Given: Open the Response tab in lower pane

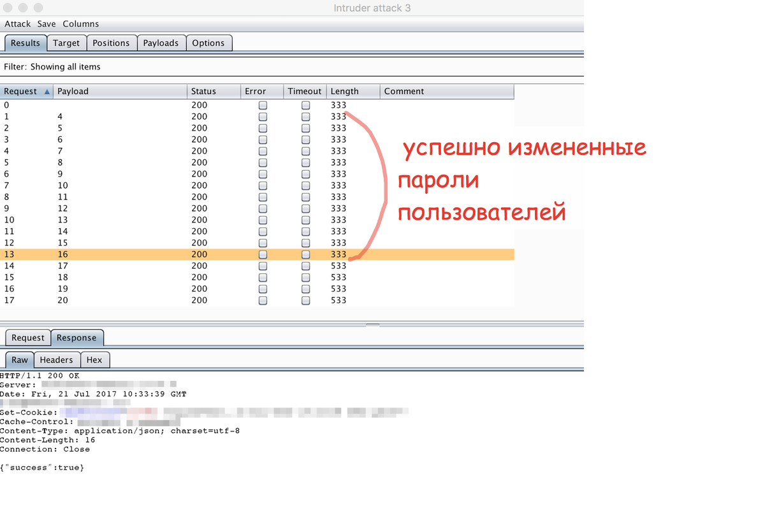Looking at the screenshot, I should click(x=76, y=338).
